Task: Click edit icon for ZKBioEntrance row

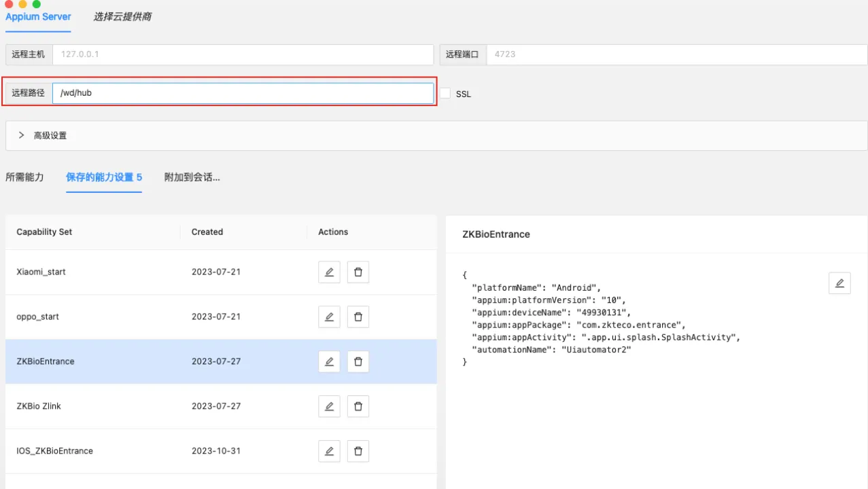Action: click(x=329, y=362)
